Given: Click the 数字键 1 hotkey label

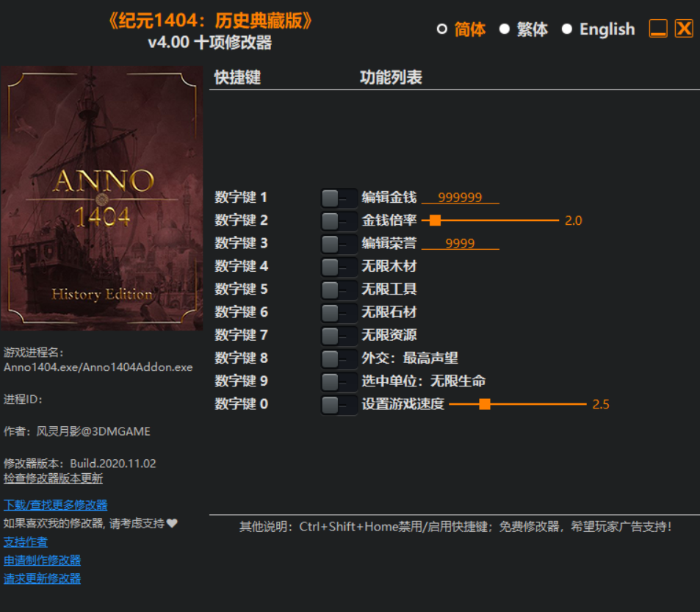Looking at the screenshot, I should click(x=241, y=197).
